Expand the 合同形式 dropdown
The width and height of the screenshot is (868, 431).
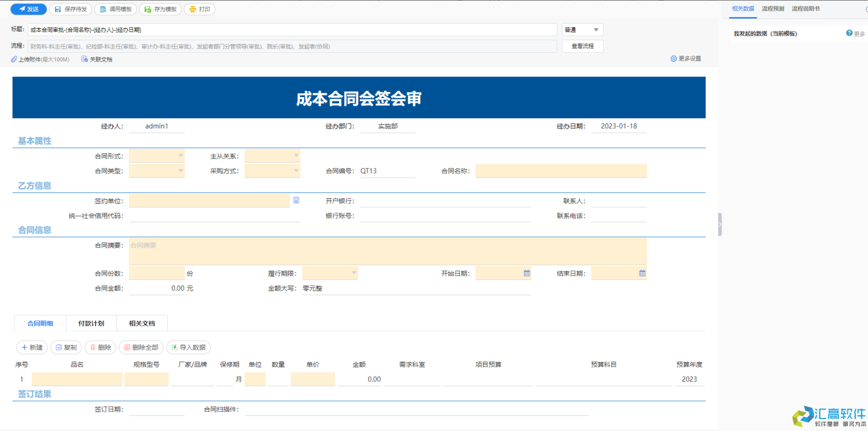point(181,156)
